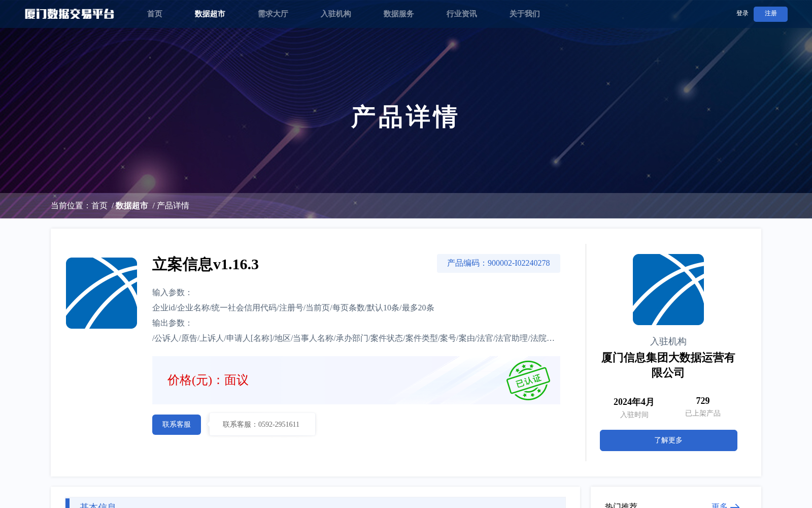Go to 需求大厅 in navigation
The image size is (812, 508).
click(x=273, y=14)
